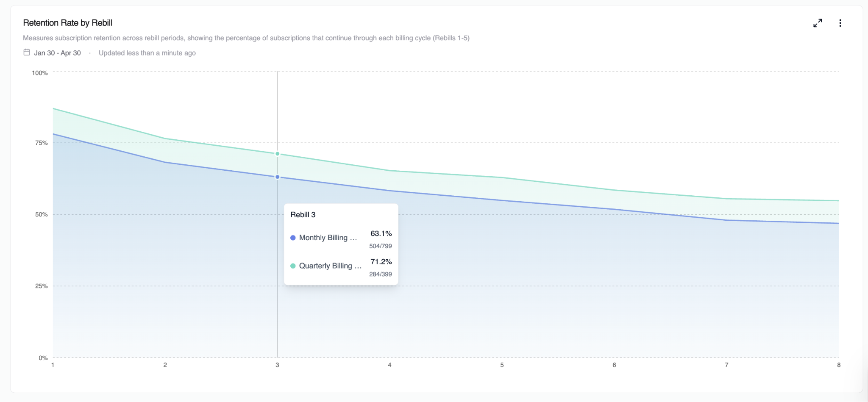
Task: Click x-axis label for rebill 8
Action: point(839,365)
